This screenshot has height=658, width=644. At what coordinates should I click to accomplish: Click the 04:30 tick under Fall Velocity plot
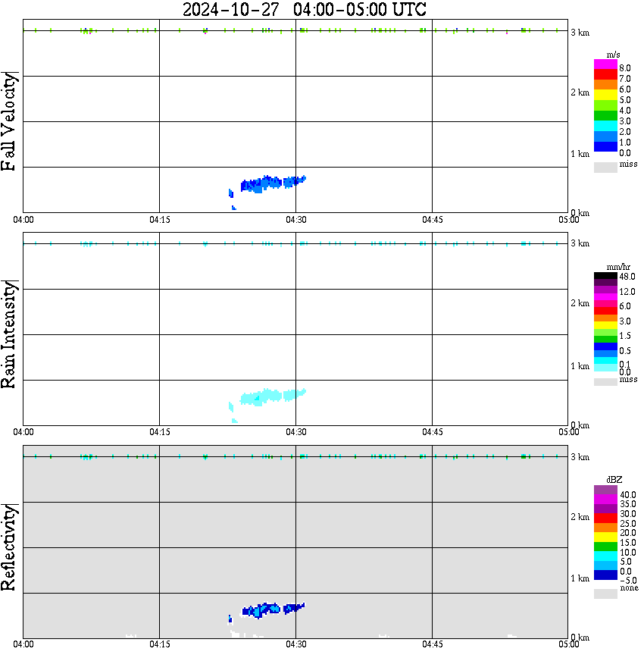click(x=295, y=220)
